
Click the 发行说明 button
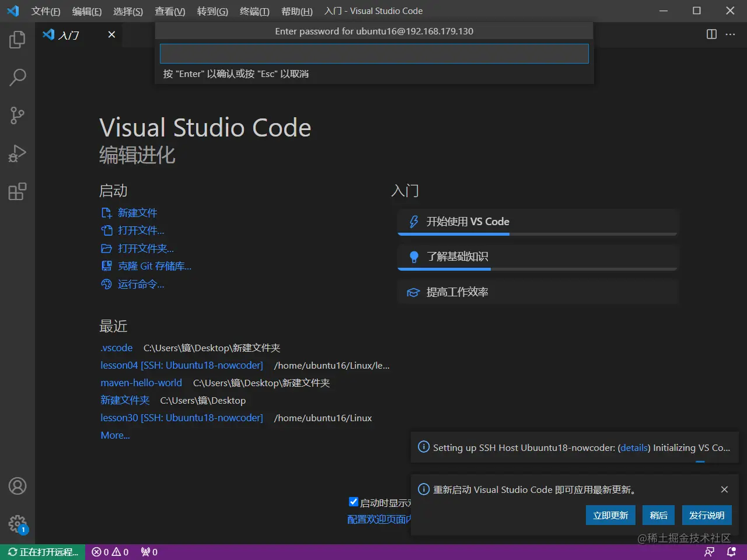click(x=707, y=515)
